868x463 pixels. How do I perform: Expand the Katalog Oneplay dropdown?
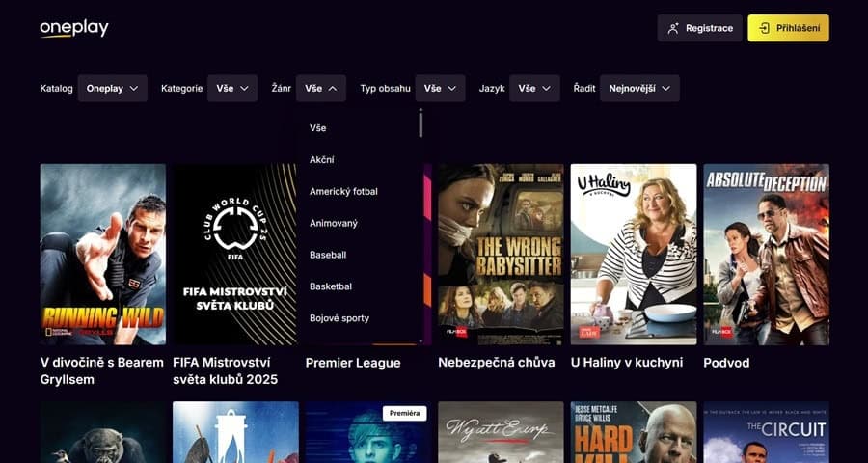tap(113, 88)
